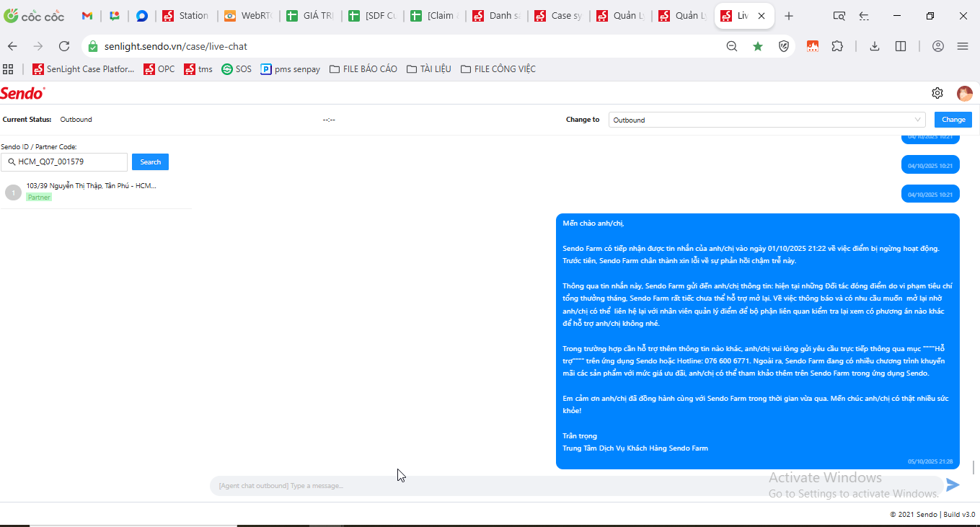Close the active Live chat tab
Image resolution: width=980 pixels, height=527 pixels.
762,16
